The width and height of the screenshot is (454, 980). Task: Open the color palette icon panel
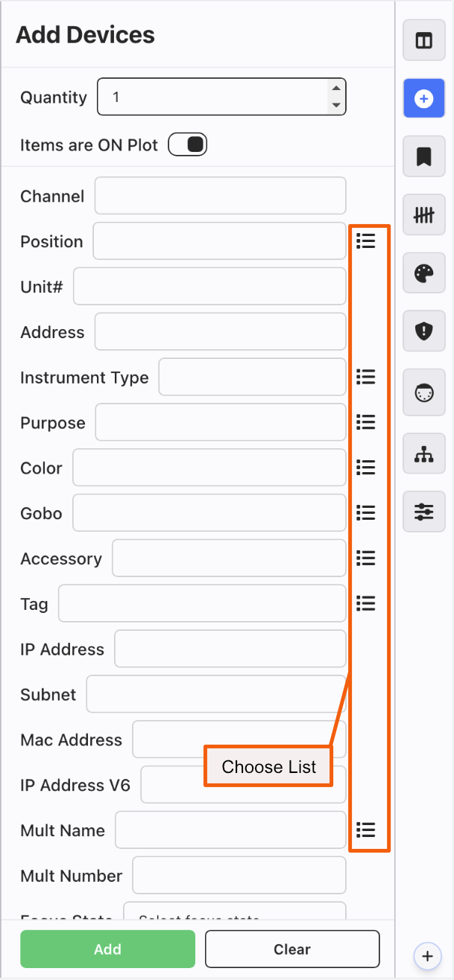click(423, 273)
